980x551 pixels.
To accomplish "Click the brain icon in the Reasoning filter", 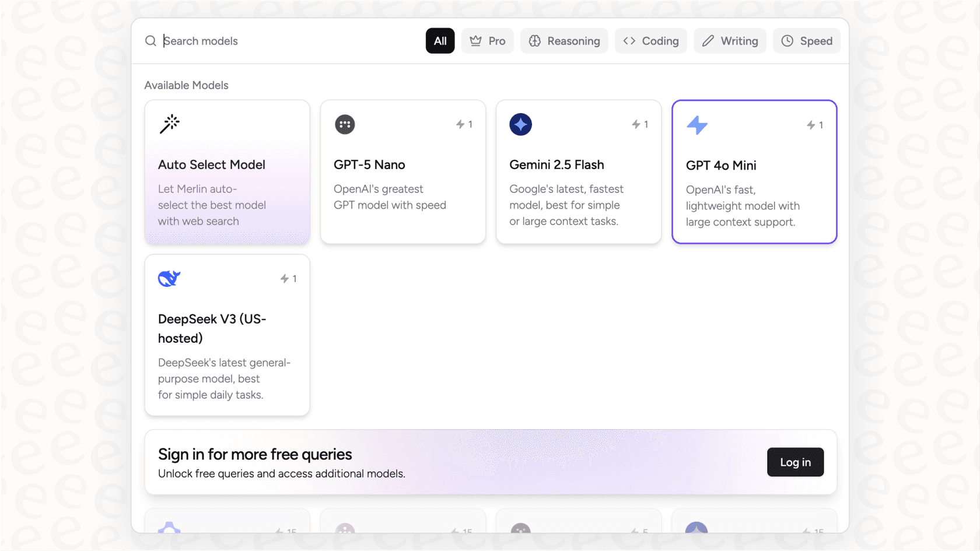I will [535, 41].
